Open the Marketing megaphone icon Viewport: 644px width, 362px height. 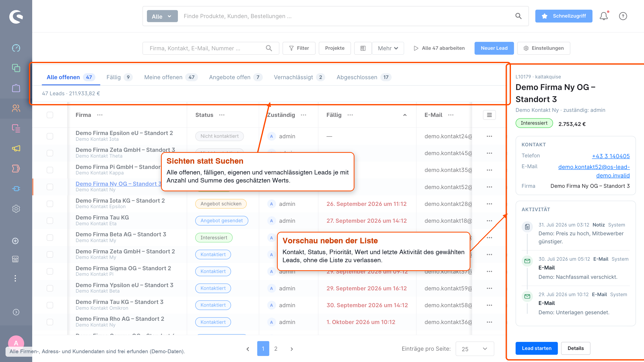(x=16, y=148)
